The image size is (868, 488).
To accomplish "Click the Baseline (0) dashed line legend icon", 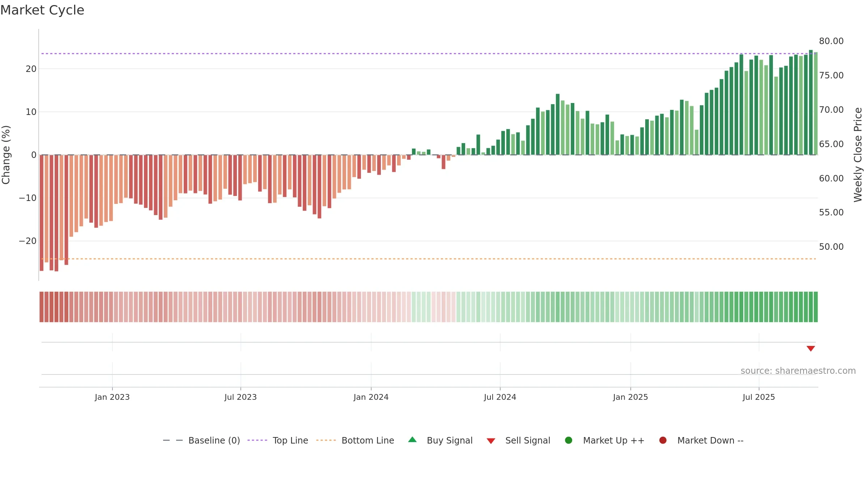I will click(173, 440).
